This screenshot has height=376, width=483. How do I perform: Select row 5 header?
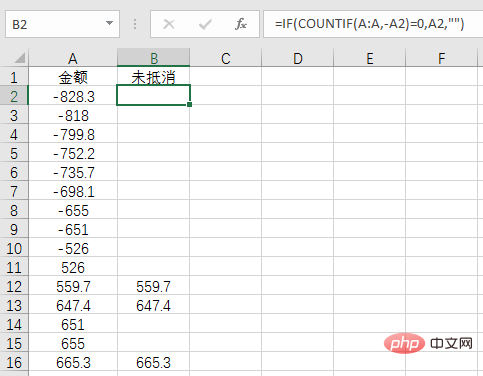[x=14, y=153]
